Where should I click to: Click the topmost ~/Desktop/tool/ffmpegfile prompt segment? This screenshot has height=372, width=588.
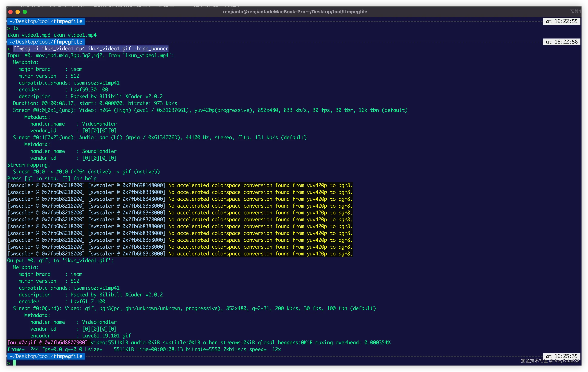point(46,21)
